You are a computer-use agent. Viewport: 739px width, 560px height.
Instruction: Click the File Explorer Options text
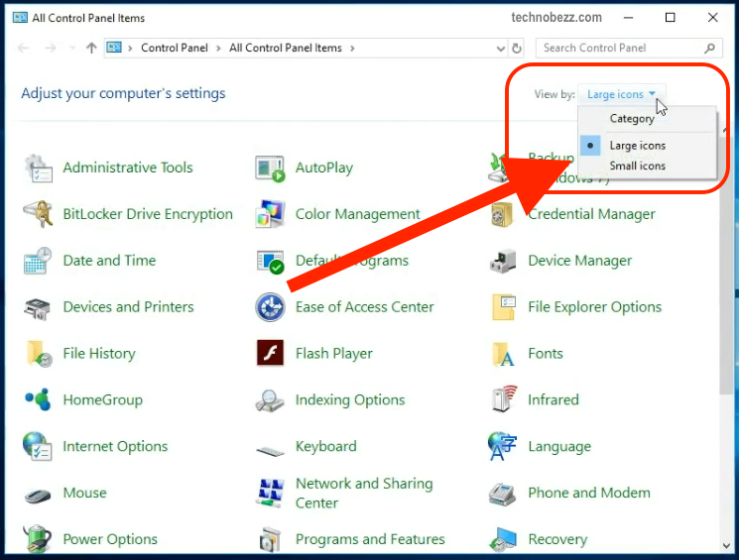click(x=595, y=307)
